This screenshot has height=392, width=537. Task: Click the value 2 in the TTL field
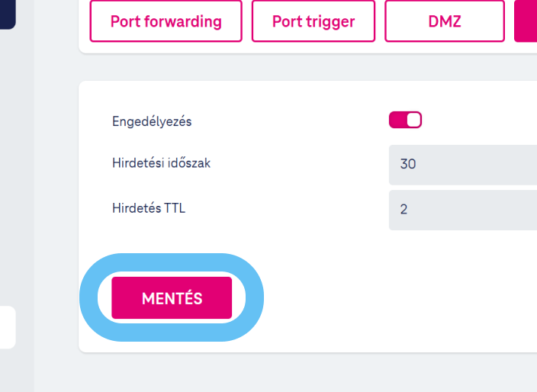tap(404, 209)
